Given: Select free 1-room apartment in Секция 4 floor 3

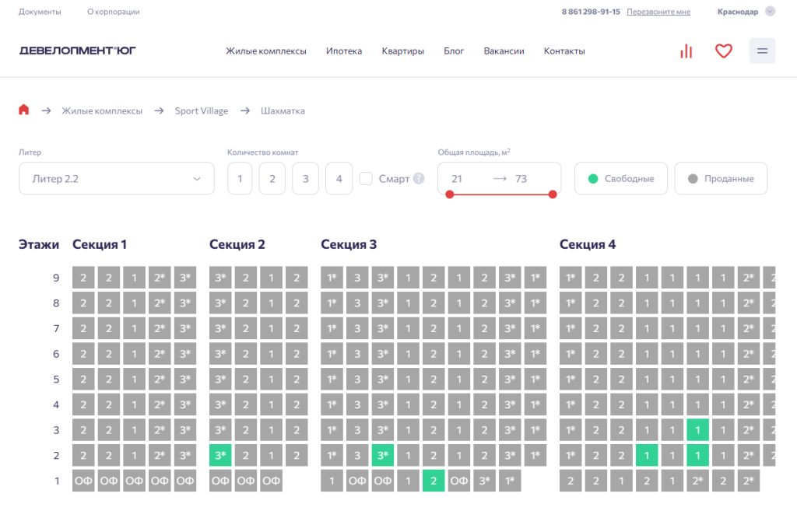Looking at the screenshot, I should [x=697, y=430].
